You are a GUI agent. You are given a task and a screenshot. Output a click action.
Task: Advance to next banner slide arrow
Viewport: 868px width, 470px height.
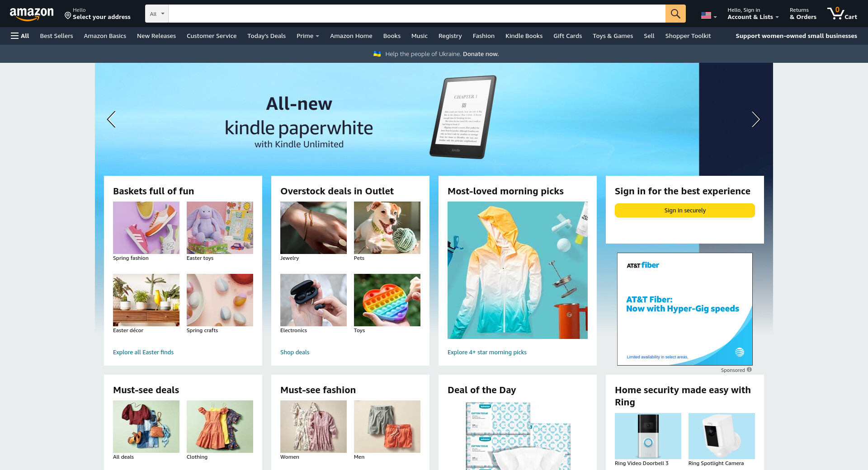tap(755, 119)
